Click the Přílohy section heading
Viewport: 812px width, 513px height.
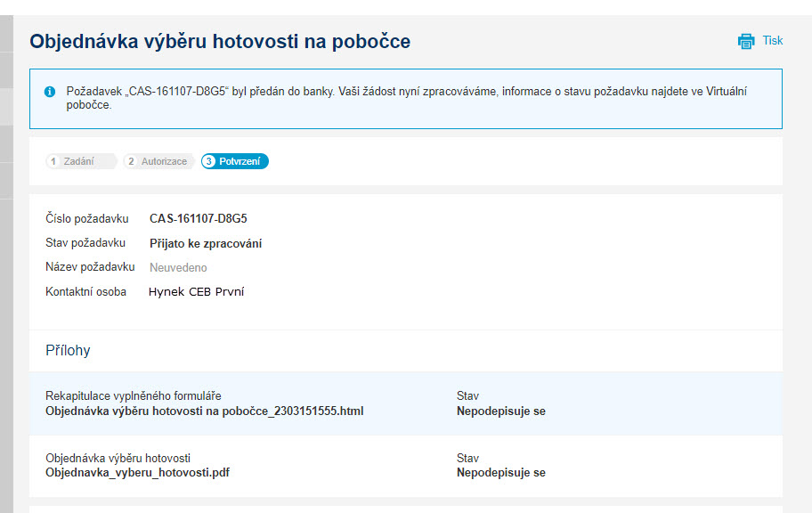click(x=68, y=351)
